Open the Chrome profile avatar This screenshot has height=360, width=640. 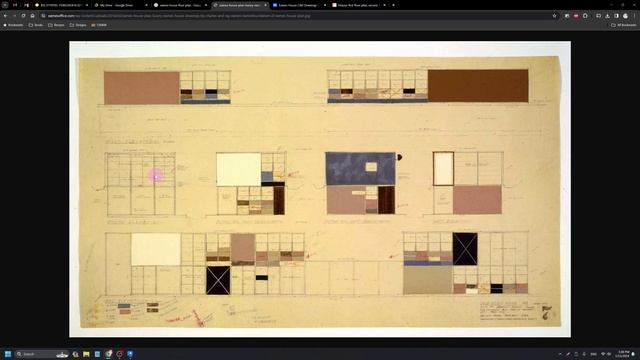click(x=625, y=16)
